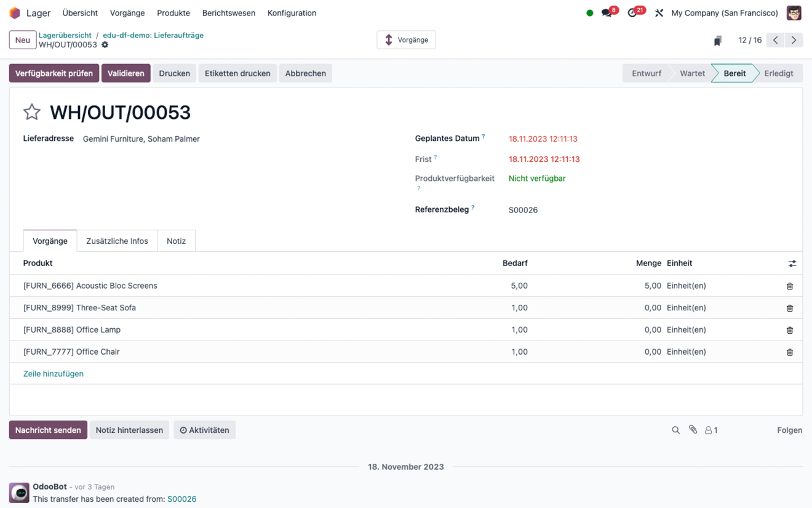Screen dimensions: 812x508
Task: Click the Abbrechen button
Action: [x=306, y=73]
